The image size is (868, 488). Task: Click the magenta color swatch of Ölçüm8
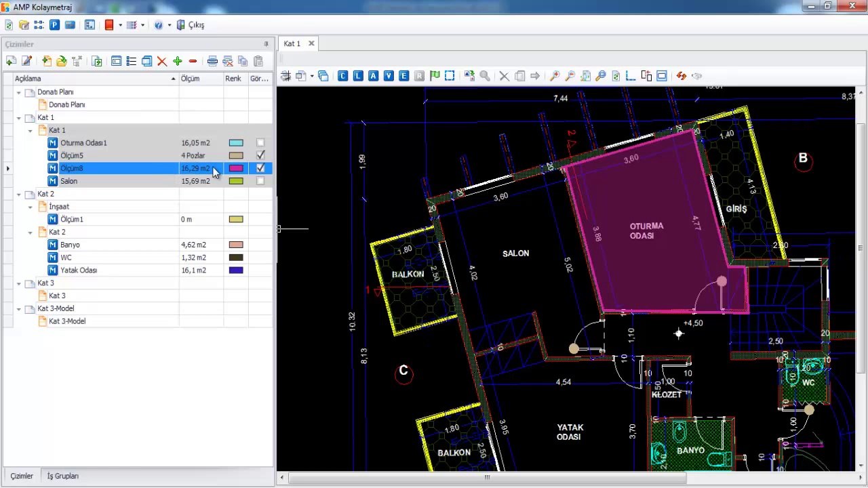coord(236,168)
